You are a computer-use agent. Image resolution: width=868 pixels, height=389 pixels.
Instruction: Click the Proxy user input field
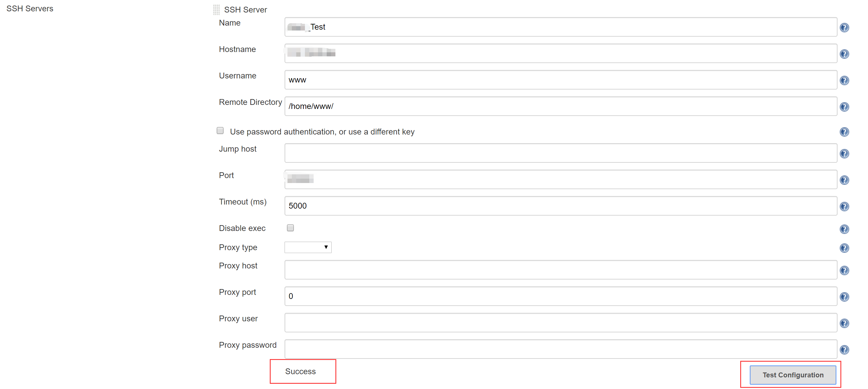point(560,322)
